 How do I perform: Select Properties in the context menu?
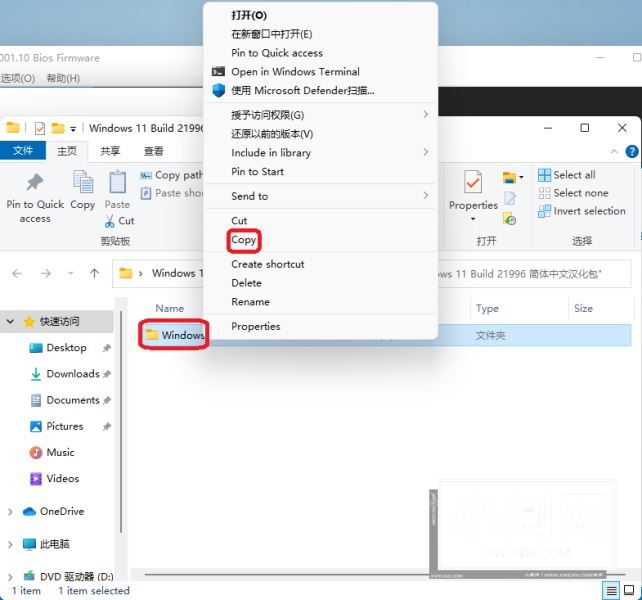(x=321, y=326)
